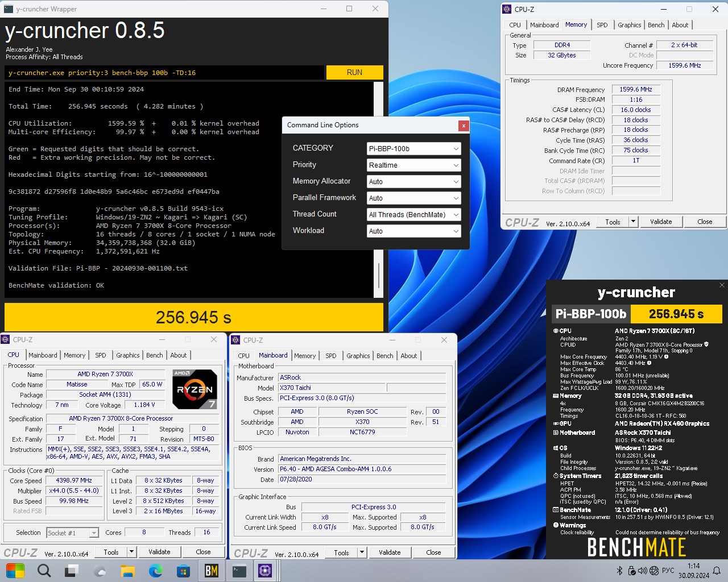Click Multiplier value x44.0

75,491
